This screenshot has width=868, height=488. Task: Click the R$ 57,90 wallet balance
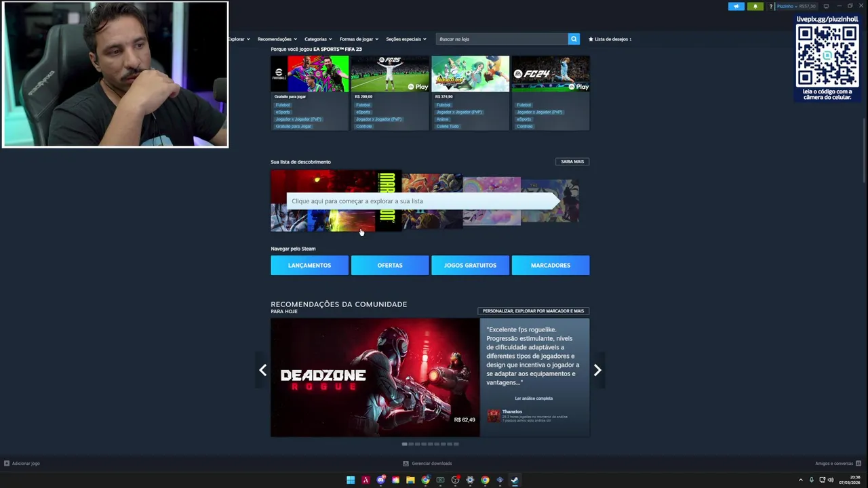click(807, 6)
